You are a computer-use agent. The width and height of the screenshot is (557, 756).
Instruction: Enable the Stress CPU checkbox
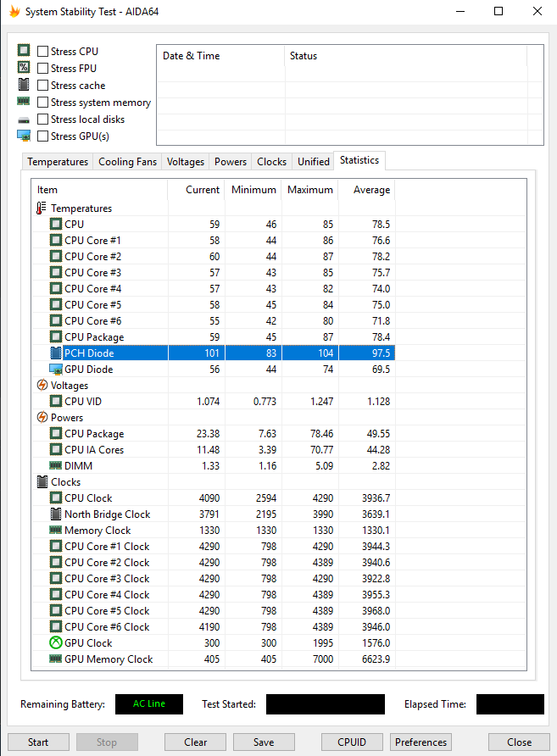[43, 51]
